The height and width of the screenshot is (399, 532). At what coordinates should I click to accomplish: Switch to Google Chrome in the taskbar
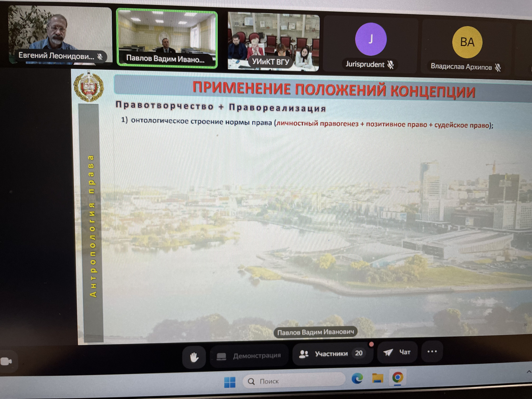397,377
